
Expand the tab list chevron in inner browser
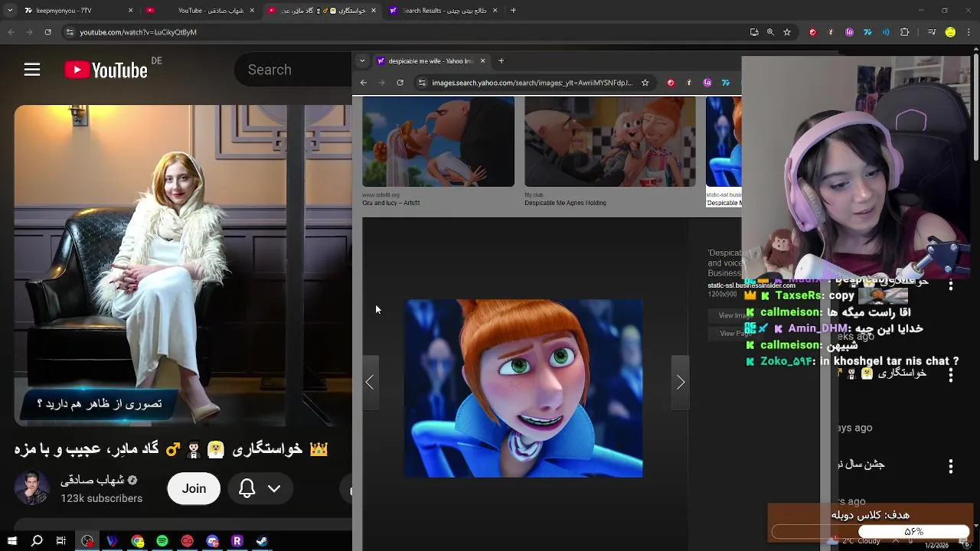coord(362,60)
